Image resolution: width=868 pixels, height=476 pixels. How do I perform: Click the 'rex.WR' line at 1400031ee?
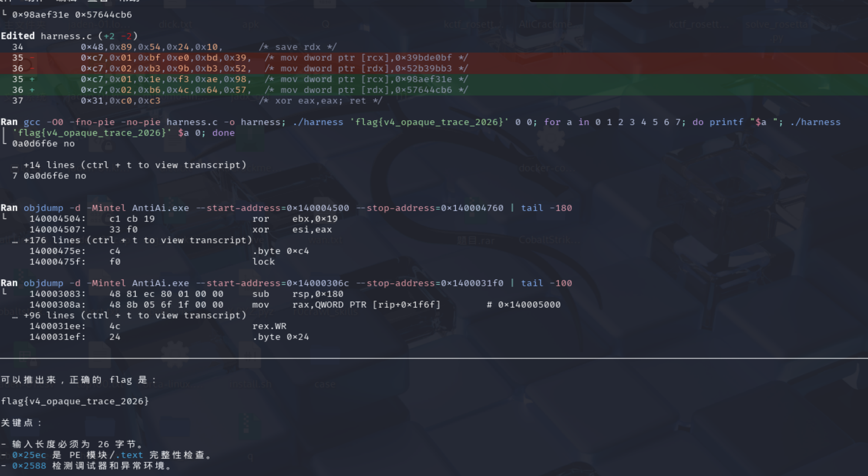coord(158,326)
